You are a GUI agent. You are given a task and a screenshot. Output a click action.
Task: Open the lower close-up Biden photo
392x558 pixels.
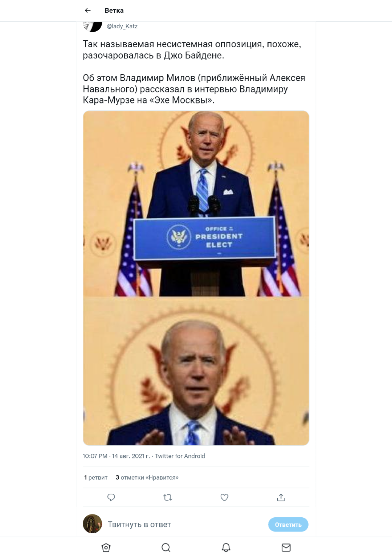pyautogui.click(x=196, y=371)
